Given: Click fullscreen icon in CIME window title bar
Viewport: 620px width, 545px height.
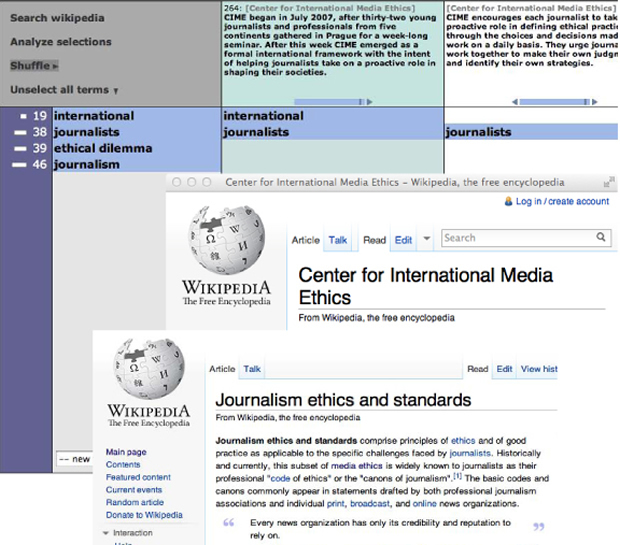Looking at the screenshot, I should coord(609,182).
